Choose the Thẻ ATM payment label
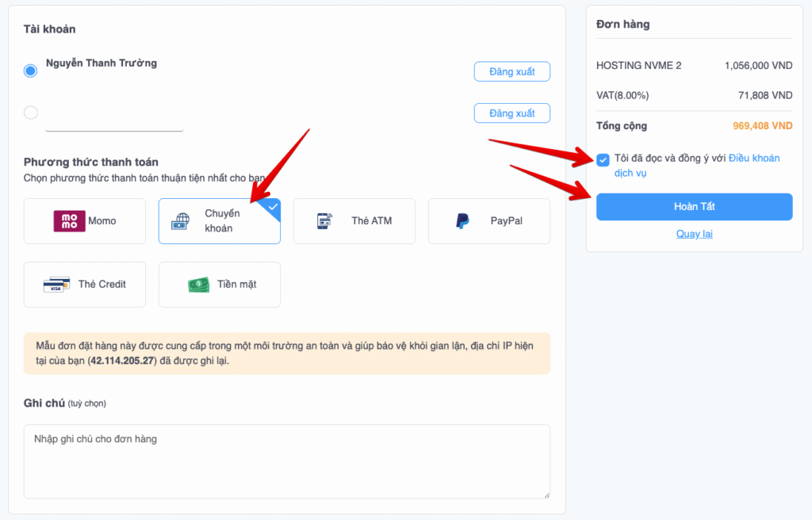 (x=372, y=221)
